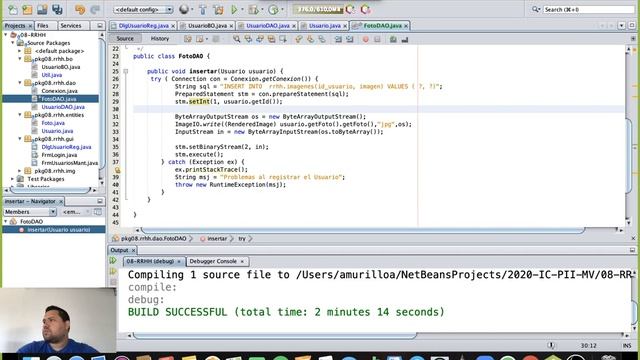The image size is (640, 360).
Task: Switch to the Debugger Console tab
Action: click(213, 261)
